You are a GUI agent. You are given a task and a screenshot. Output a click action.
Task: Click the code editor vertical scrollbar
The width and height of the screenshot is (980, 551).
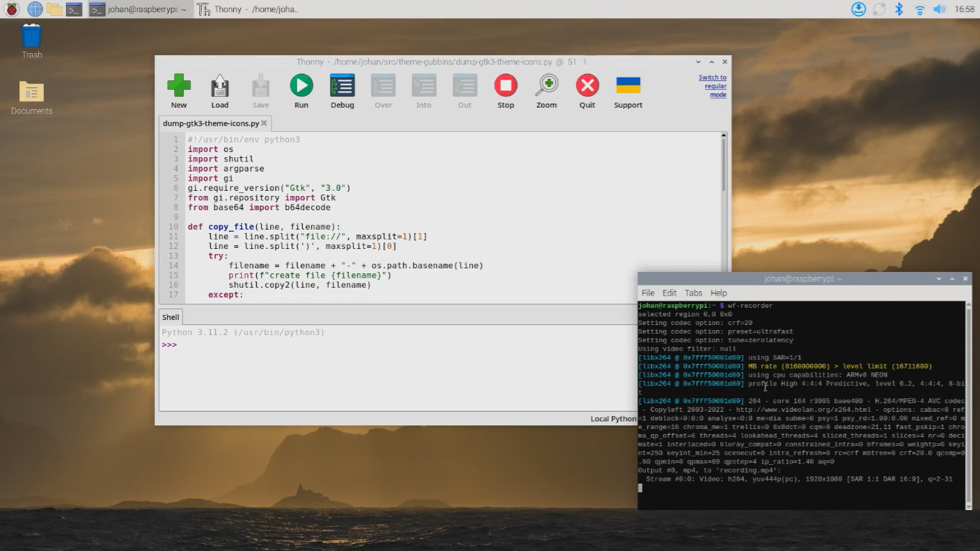point(723,165)
